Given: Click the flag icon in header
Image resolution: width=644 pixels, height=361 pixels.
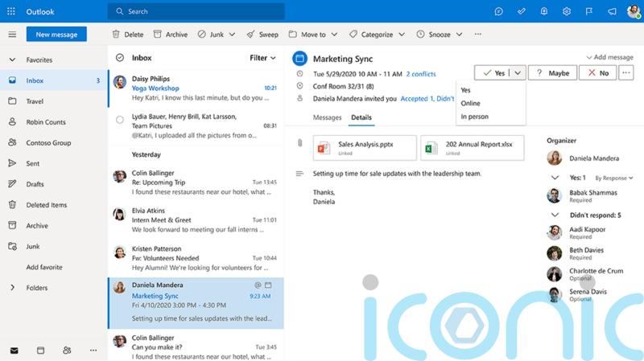Looking at the screenshot, I should pyautogui.click(x=589, y=11).
